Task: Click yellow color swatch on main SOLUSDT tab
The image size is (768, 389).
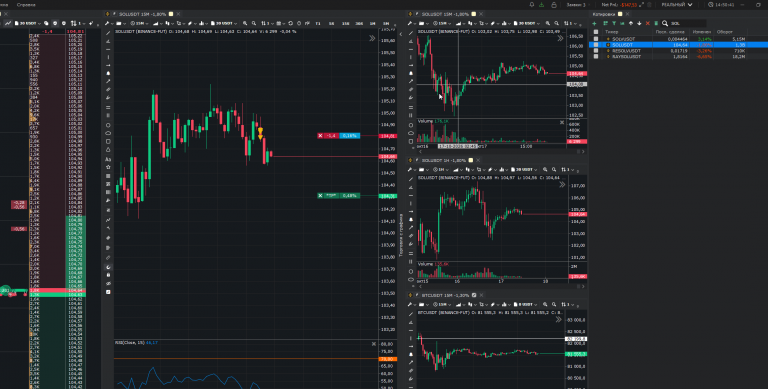Action: pos(171,14)
